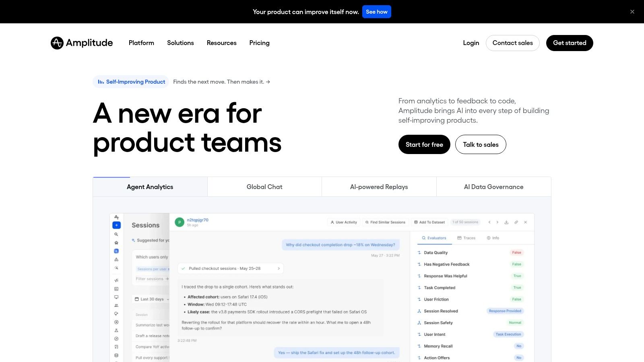Click the Get started button
The width and height of the screenshot is (644, 362).
(x=570, y=43)
